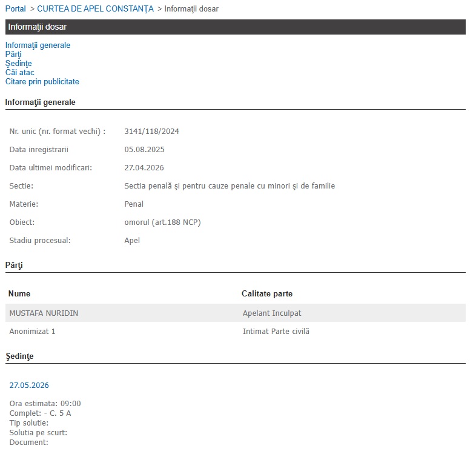Open the 27.05.2026 hearing date link
The height and width of the screenshot is (451, 476).
click(29, 386)
